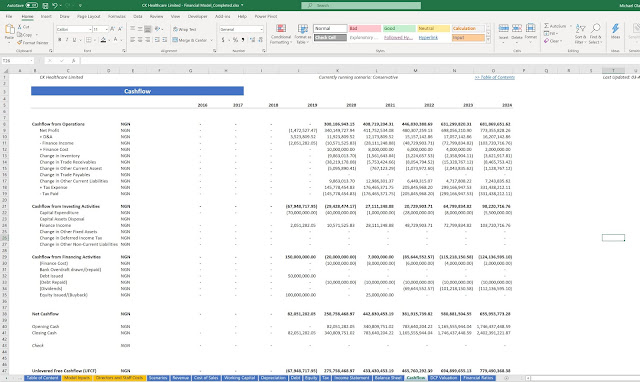Align text left

[133, 40]
